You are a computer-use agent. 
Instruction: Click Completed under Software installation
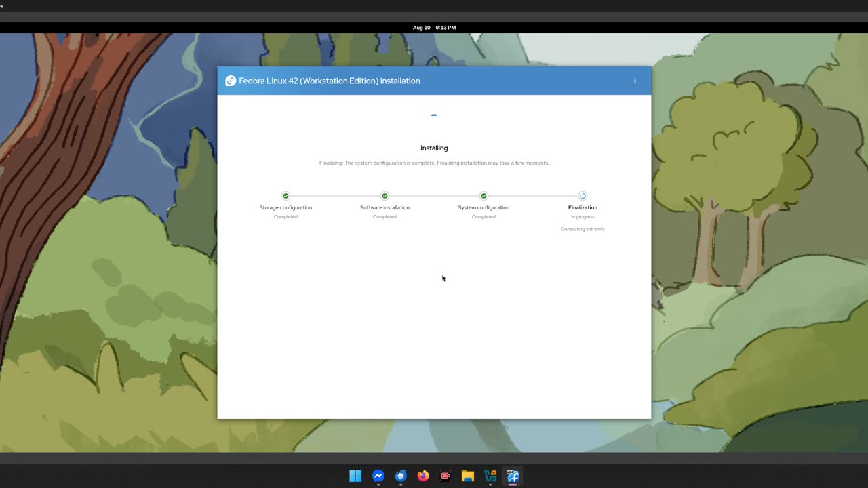(384, 217)
